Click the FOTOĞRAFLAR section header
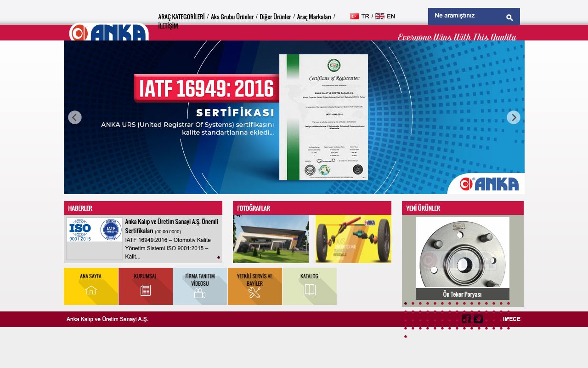The image size is (588, 368). coord(312,208)
